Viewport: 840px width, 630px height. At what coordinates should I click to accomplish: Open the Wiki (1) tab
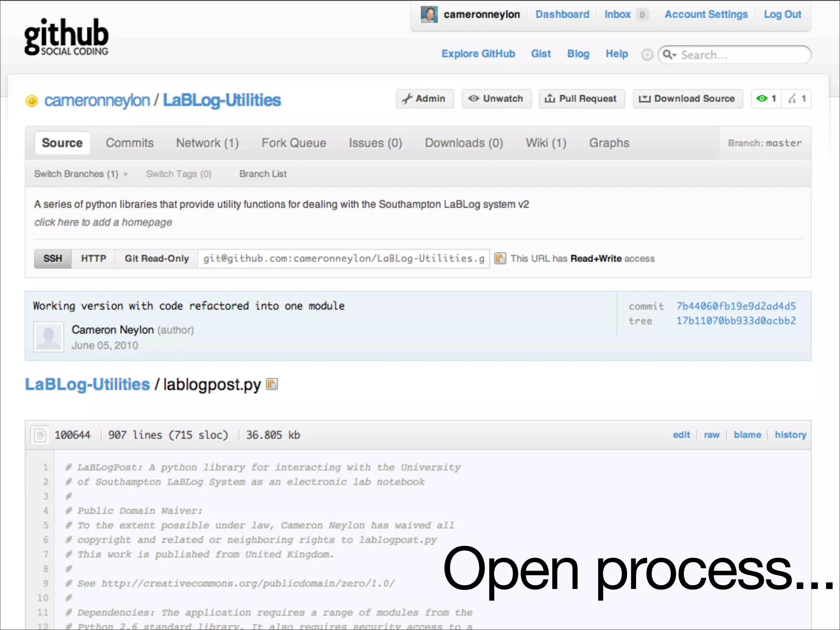coord(546,143)
